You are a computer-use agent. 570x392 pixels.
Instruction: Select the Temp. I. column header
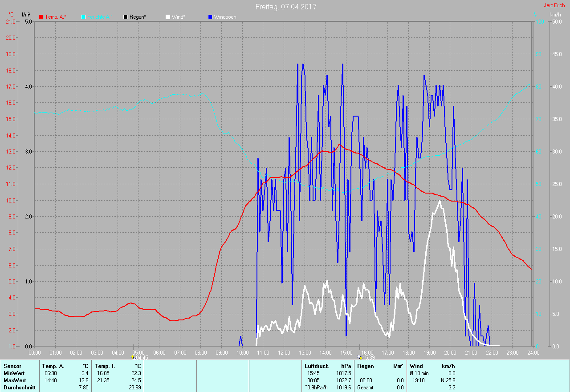tap(105, 366)
